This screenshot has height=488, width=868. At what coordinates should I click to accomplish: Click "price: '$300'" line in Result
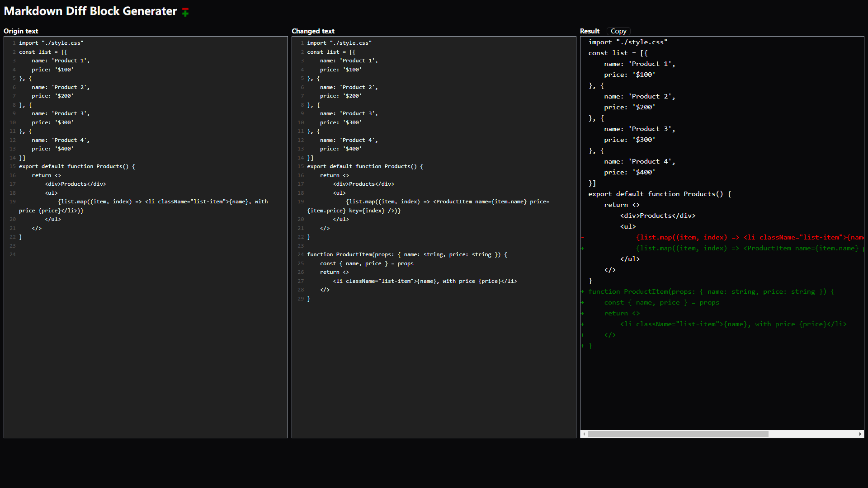(630, 140)
